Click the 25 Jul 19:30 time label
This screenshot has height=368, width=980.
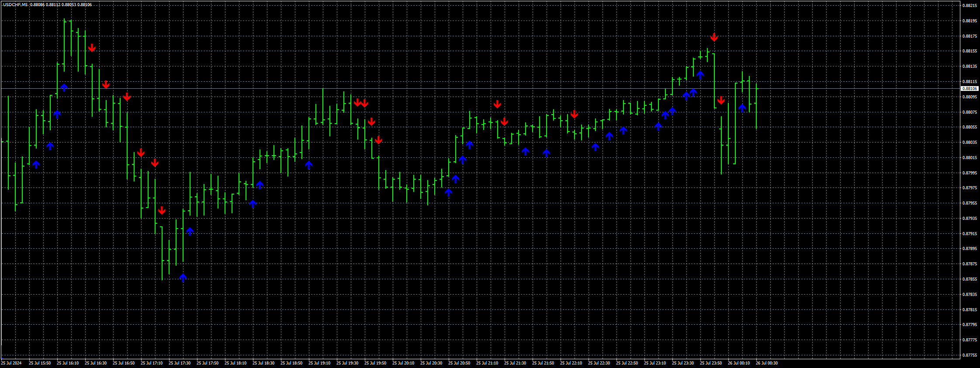[347, 363]
